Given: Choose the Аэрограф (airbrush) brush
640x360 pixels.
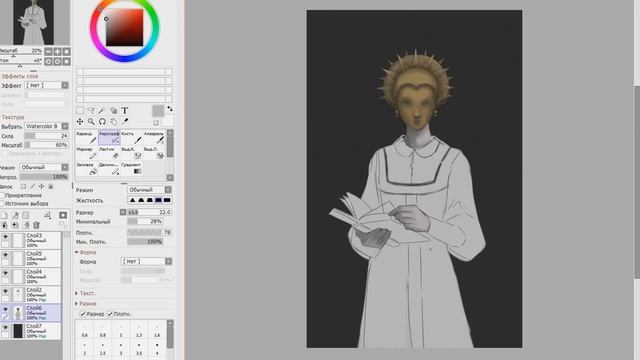Looking at the screenshot, I should coord(109,138).
